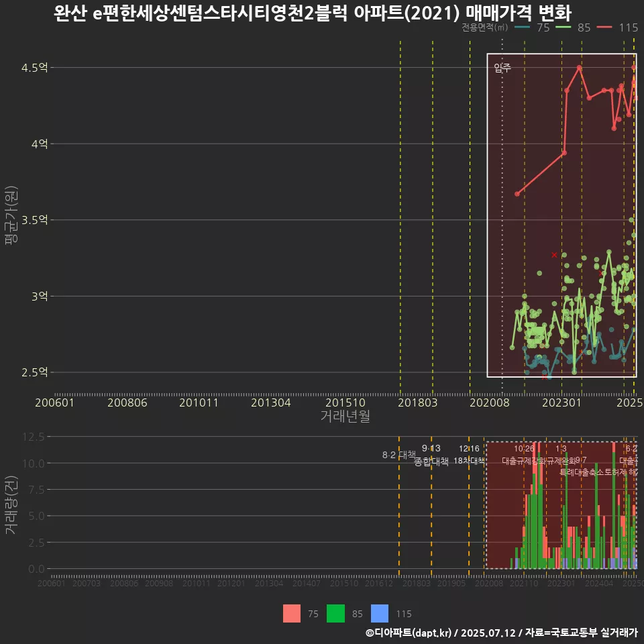The width and height of the screenshot is (644, 644).
Task: Click the '거래년월' x-axis title
Action: (345, 416)
